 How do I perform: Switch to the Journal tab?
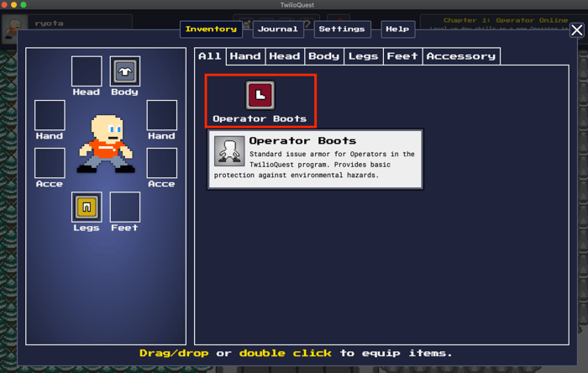278,29
